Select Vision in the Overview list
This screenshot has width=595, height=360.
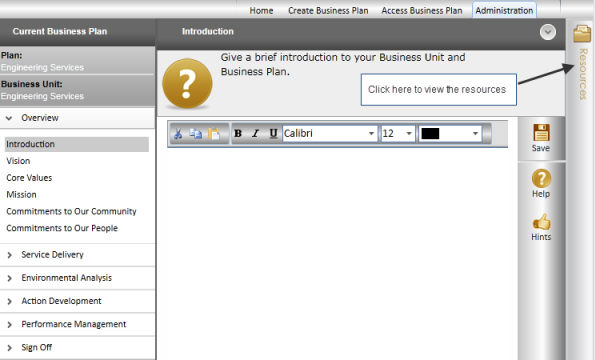(x=18, y=161)
